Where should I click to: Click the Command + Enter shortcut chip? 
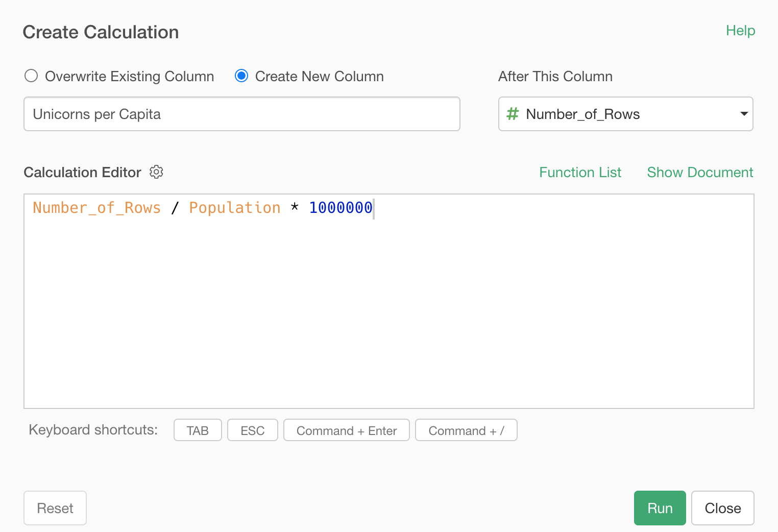tap(346, 430)
